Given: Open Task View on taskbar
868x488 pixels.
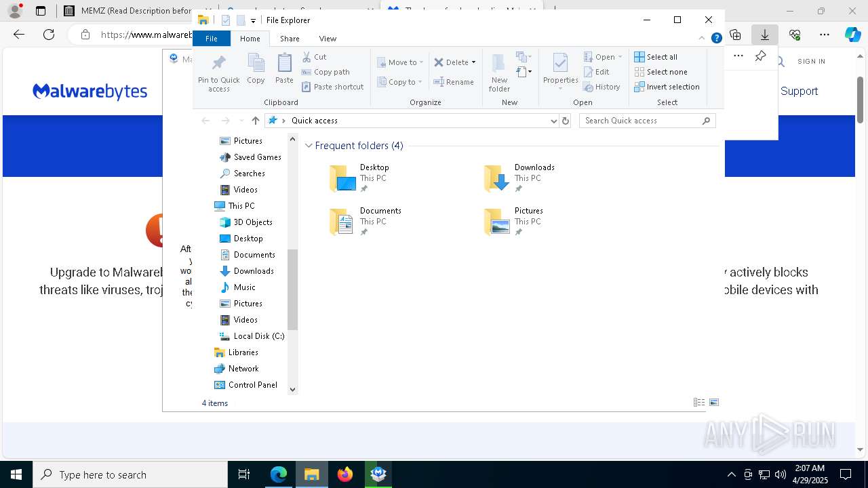Looking at the screenshot, I should pos(244,474).
